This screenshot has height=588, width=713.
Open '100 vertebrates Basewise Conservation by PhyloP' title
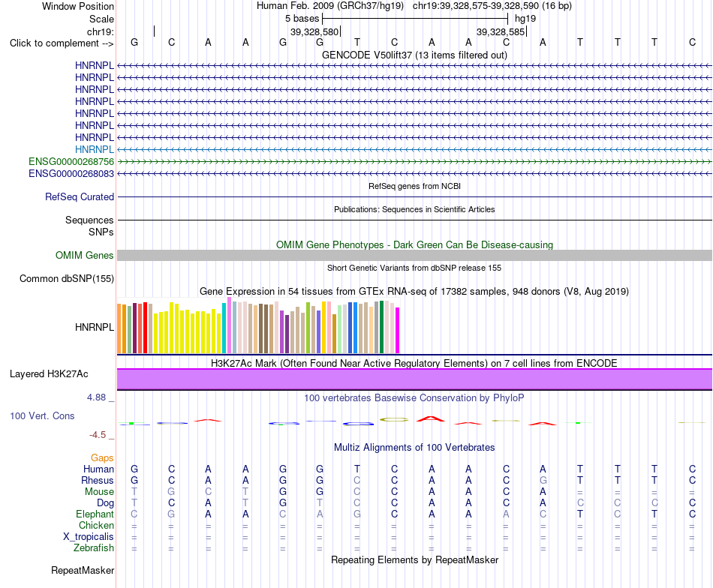pyautogui.click(x=414, y=398)
